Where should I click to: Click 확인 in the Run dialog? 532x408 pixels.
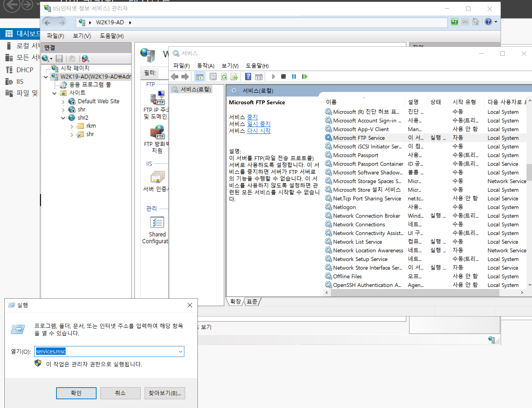76,393
